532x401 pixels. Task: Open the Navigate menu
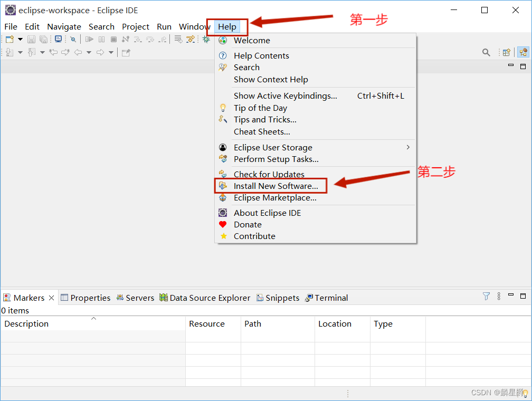click(64, 26)
